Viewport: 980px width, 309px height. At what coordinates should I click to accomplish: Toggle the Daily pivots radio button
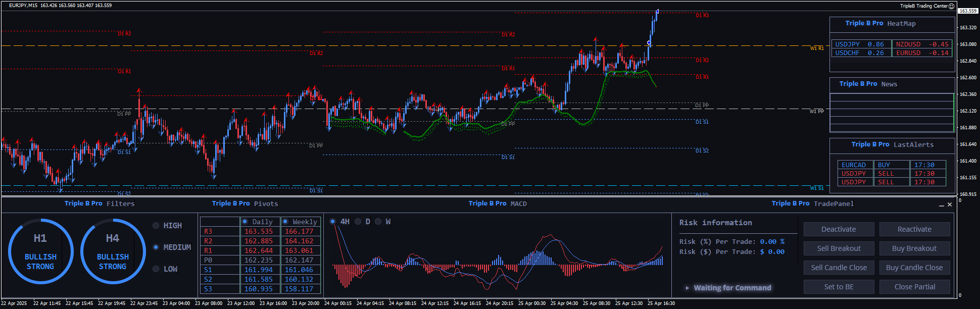(245, 222)
